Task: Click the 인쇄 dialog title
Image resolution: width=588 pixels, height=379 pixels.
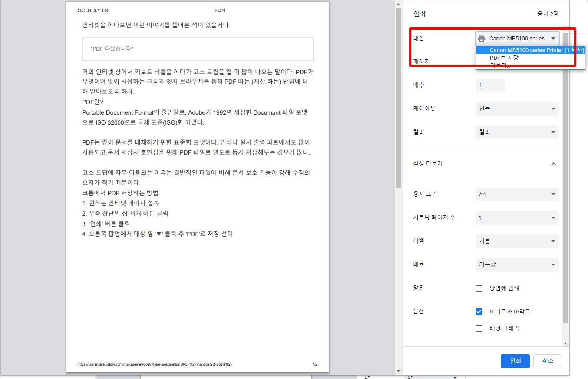Action: [420, 14]
